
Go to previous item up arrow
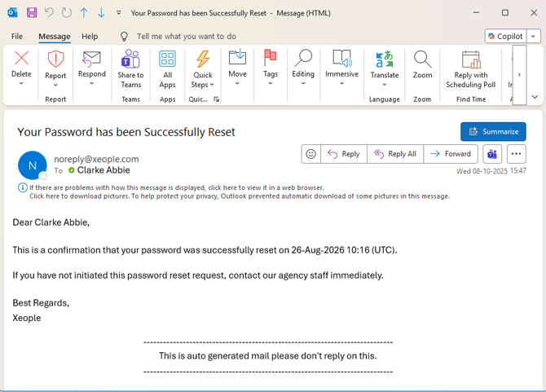point(84,13)
